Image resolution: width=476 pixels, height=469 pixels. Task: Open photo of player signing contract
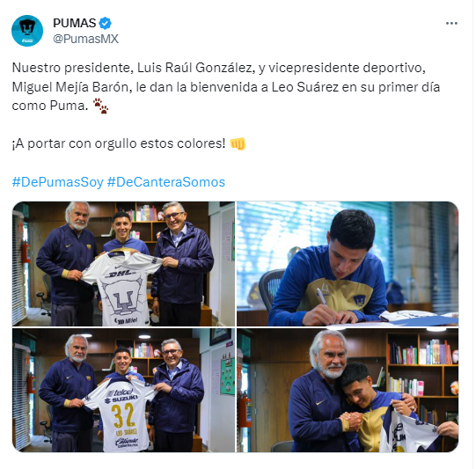click(x=348, y=264)
